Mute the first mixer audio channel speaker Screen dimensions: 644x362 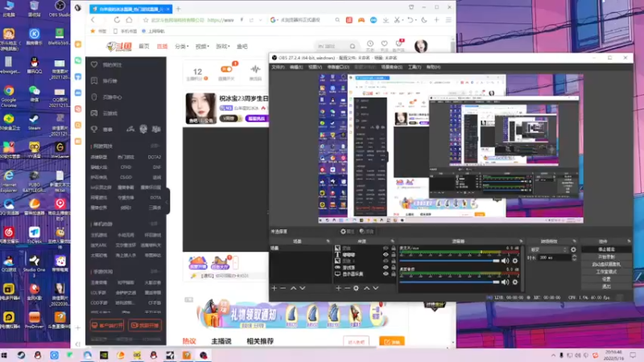click(506, 261)
